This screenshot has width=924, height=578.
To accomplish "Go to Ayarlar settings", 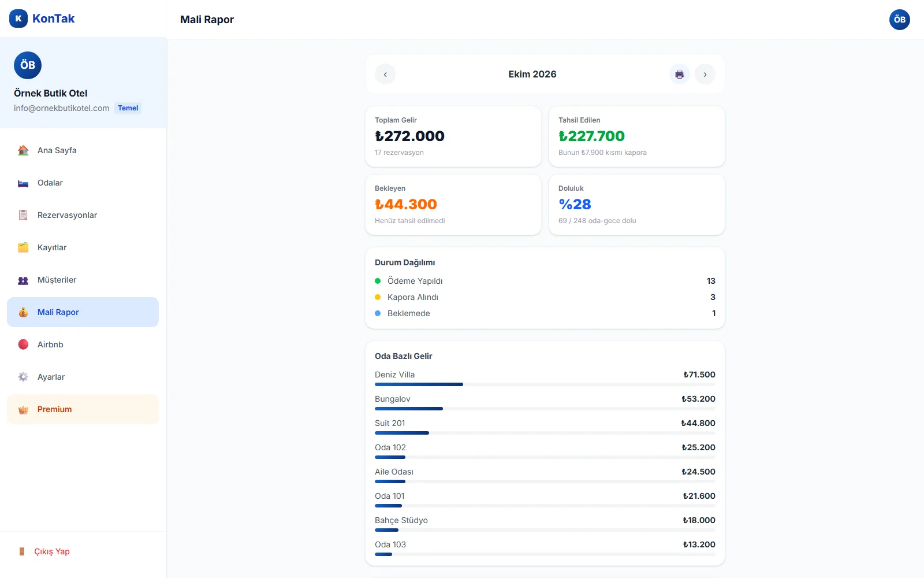I will coord(83,377).
